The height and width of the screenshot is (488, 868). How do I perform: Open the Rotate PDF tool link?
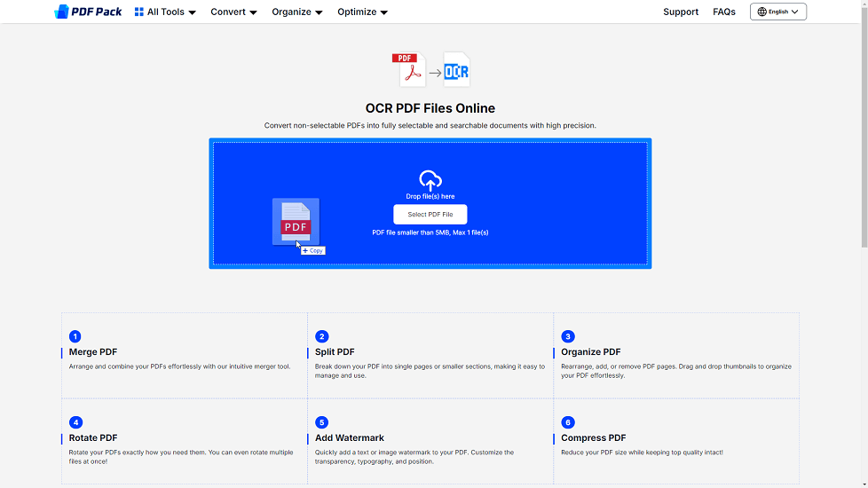point(93,437)
